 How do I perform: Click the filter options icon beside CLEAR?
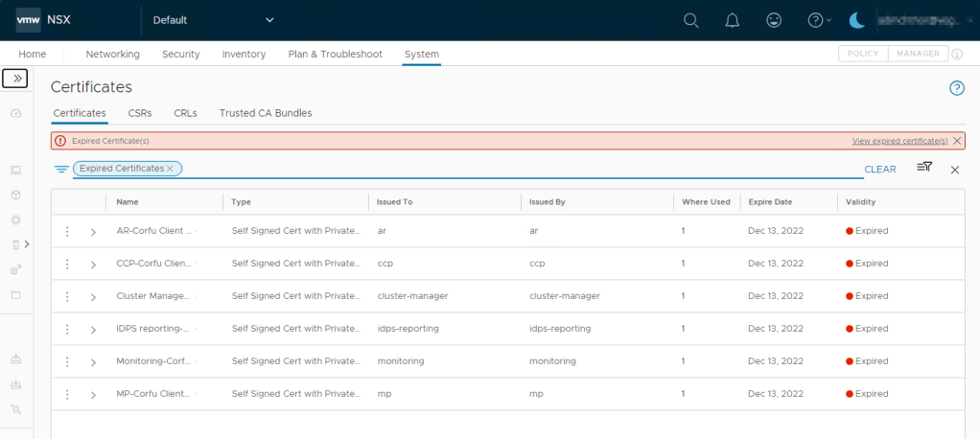(923, 168)
